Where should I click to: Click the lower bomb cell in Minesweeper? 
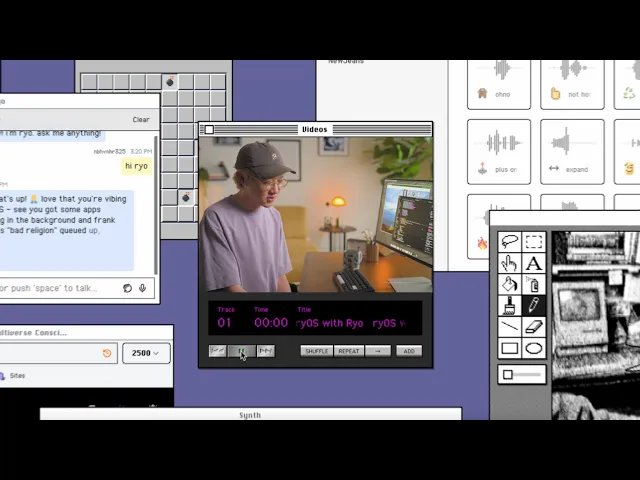(186, 198)
